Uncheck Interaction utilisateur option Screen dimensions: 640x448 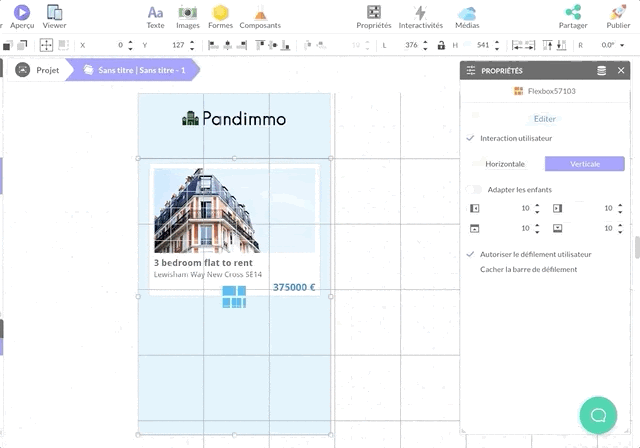pyautogui.click(x=471, y=138)
